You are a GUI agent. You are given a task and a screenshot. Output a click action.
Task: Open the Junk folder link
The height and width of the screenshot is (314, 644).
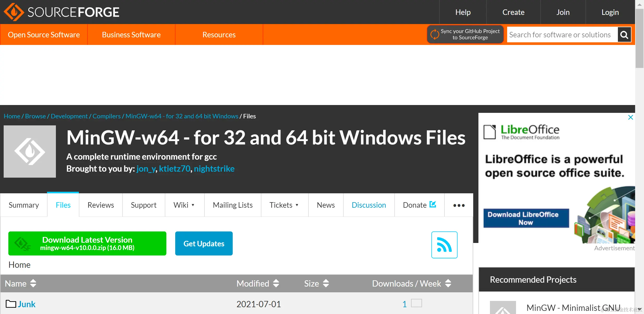[x=27, y=304]
